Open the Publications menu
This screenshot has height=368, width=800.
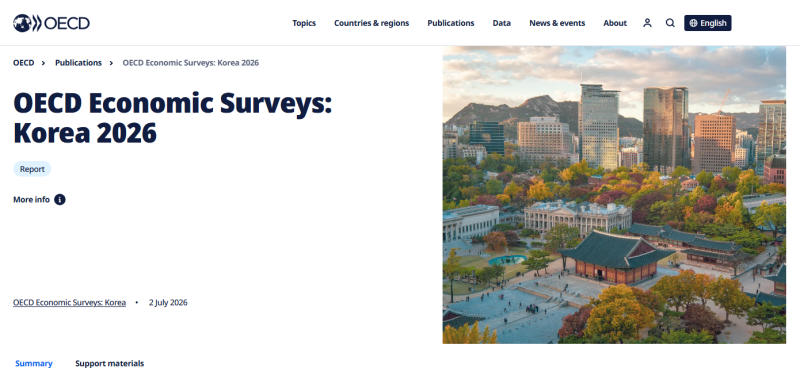pyautogui.click(x=451, y=23)
